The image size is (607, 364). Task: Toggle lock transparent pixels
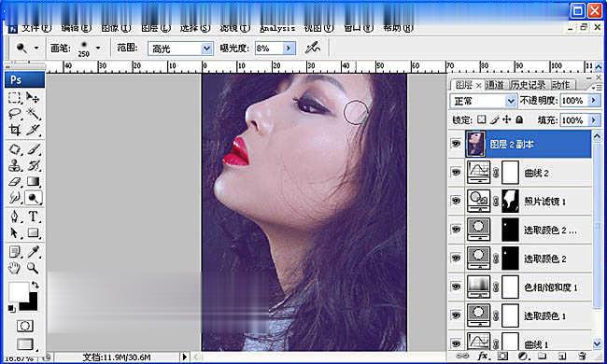point(481,119)
